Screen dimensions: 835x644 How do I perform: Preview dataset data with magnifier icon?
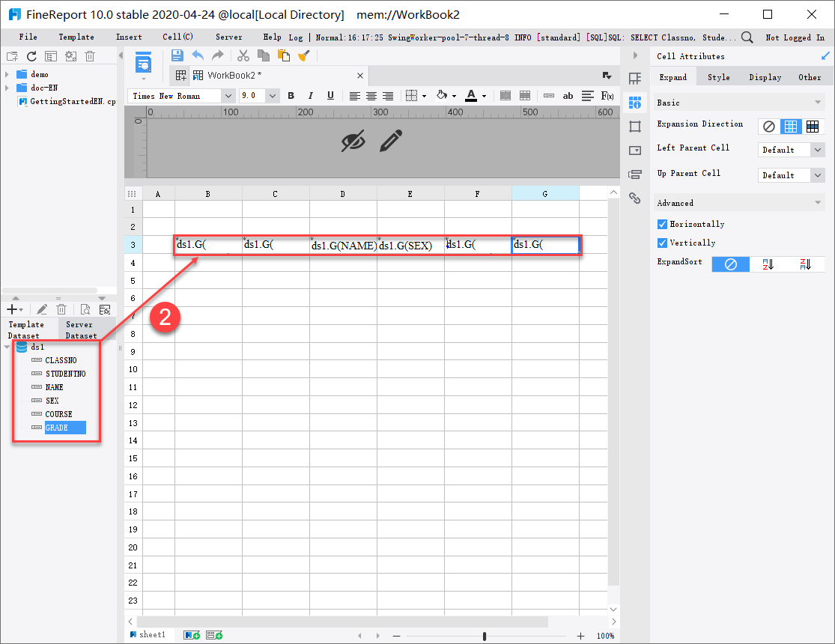84,309
